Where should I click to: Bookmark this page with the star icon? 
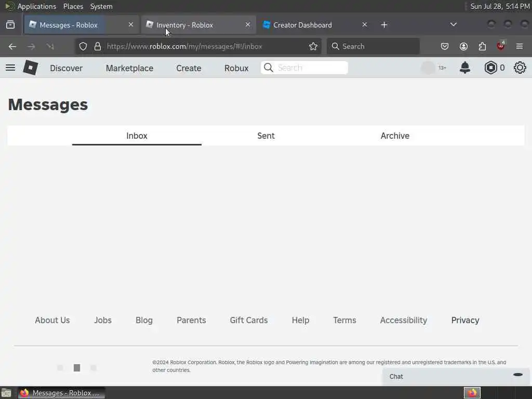313,46
